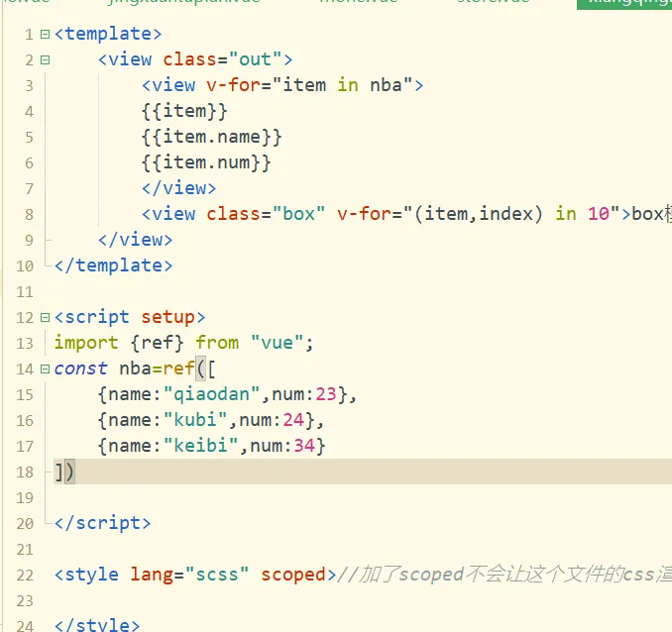The height and width of the screenshot is (632, 672).
Task: Click the closing </template> tag
Action: click(x=114, y=265)
